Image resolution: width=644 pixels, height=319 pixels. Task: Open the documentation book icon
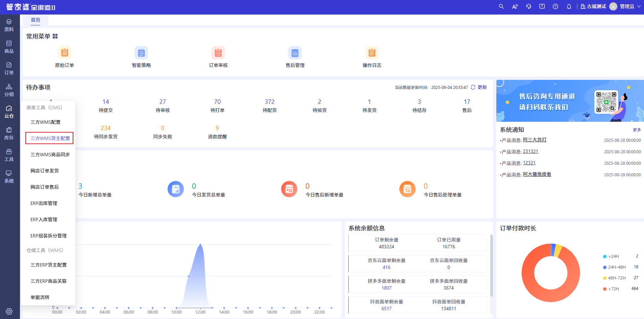pyautogui.click(x=542, y=6)
